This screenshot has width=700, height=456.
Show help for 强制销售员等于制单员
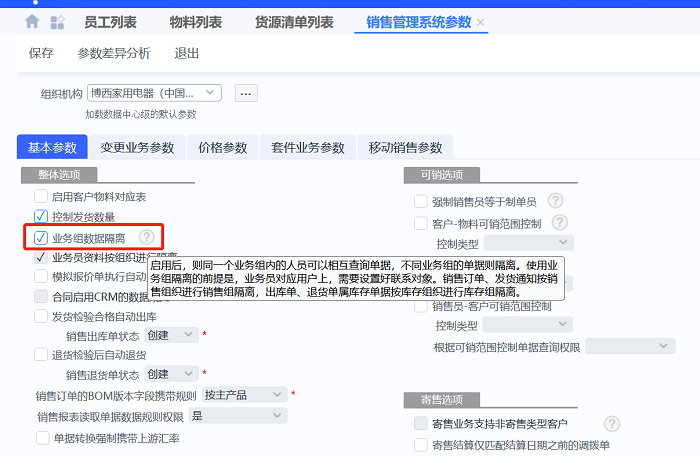(556, 201)
